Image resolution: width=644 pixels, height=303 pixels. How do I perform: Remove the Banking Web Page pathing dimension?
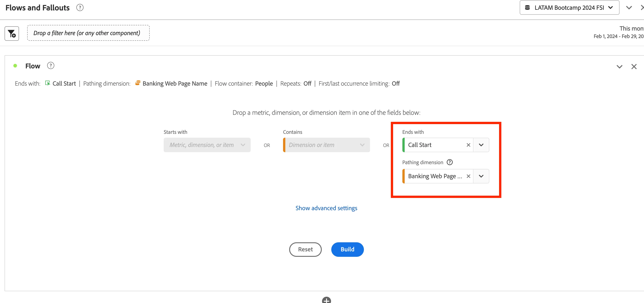click(x=468, y=176)
